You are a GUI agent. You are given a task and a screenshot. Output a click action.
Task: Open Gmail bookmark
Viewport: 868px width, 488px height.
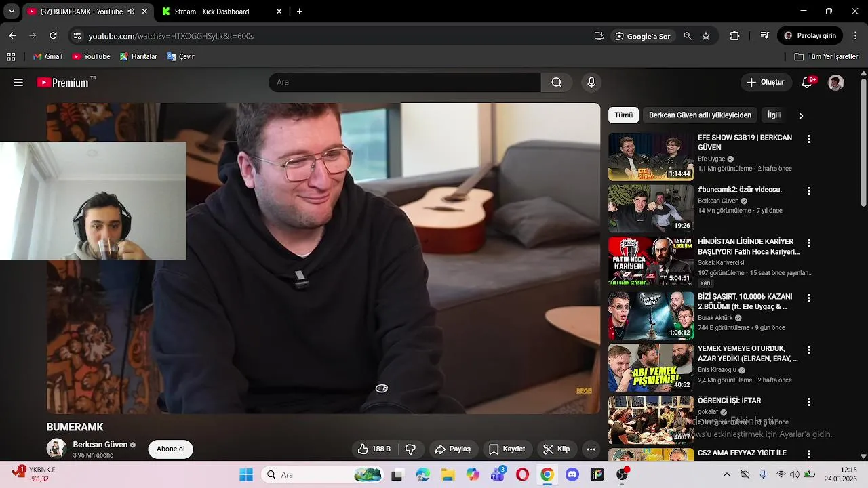point(47,57)
